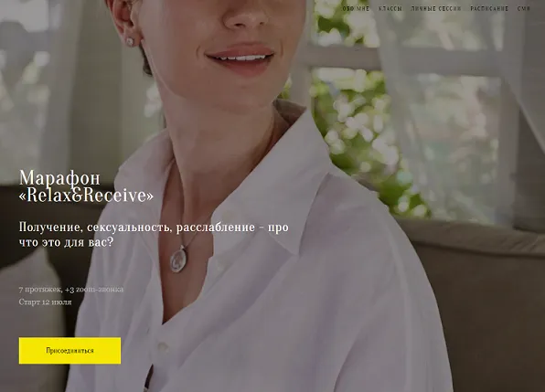Click the «СМИ» navigation link
Screen dimensions: 545x392
tap(523, 8)
